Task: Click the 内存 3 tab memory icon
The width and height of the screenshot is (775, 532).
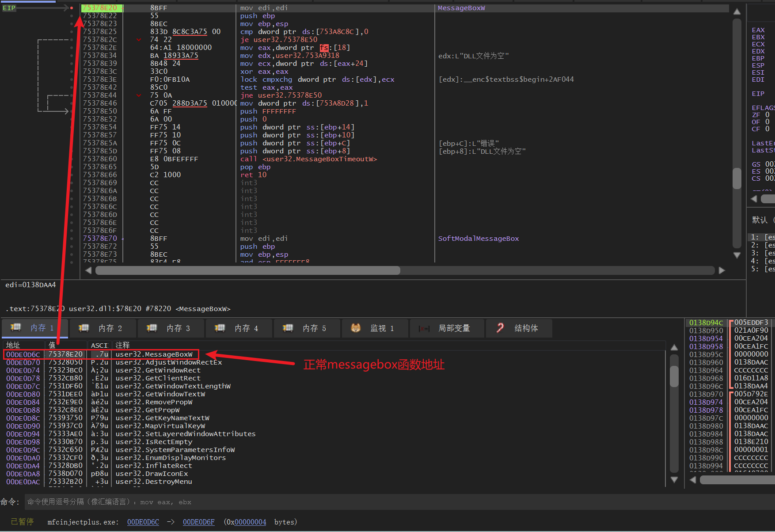Action: [152, 328]
